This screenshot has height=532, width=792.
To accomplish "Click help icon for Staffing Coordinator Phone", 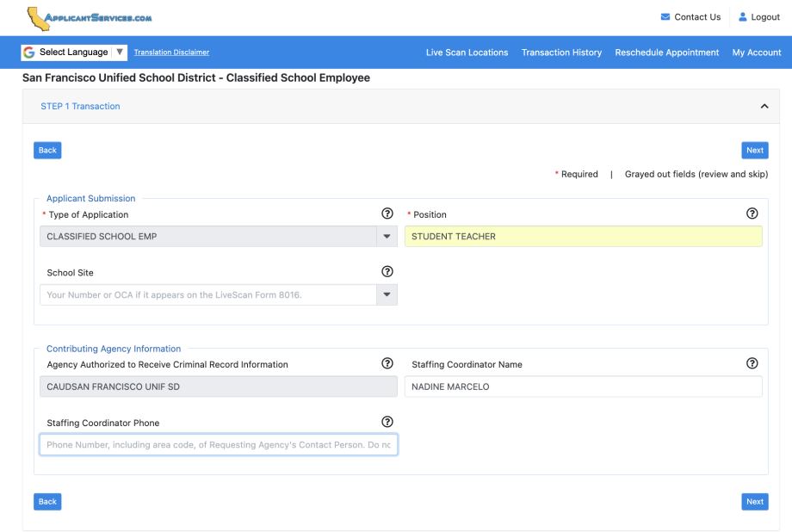I will coord(387,422).
